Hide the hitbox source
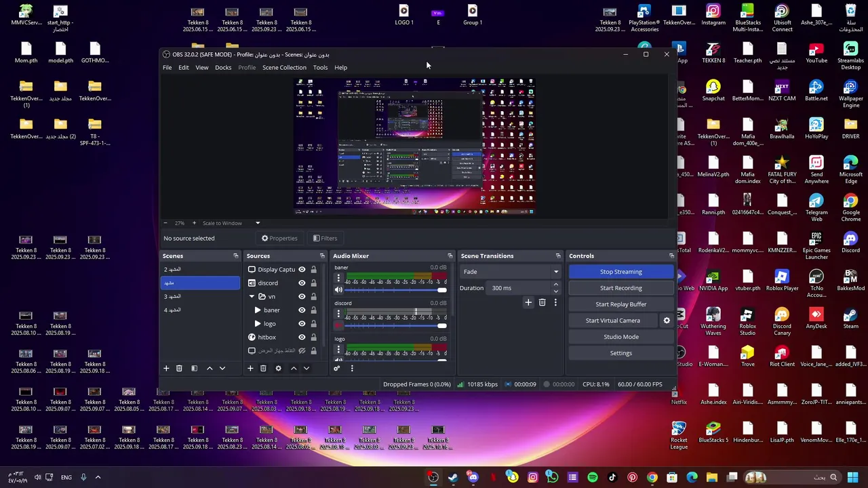Image resolution: width=868 pixels, height=488 pixels. tap(302, 337)
